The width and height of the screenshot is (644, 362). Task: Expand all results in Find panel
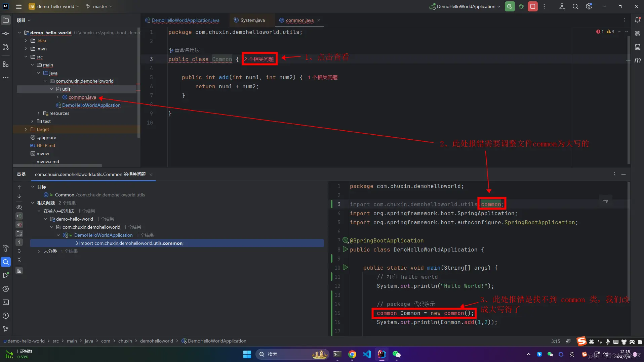pos(19,251)
